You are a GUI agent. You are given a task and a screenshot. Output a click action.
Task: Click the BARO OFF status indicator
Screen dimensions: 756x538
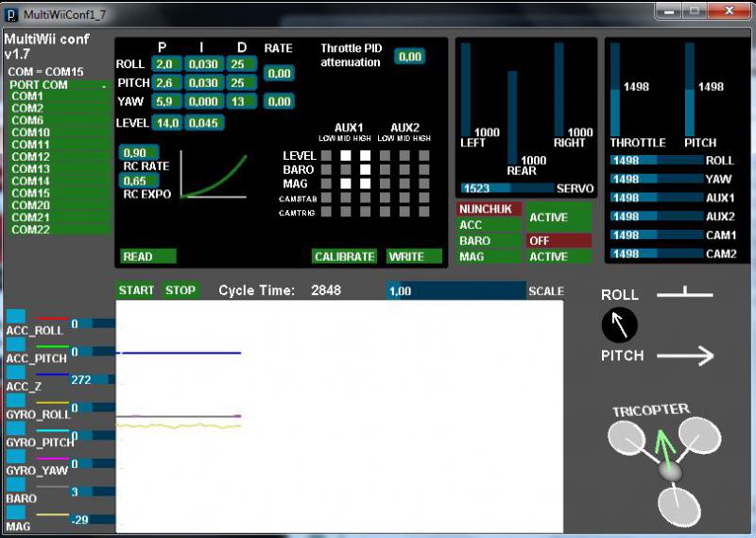point(558,241)
